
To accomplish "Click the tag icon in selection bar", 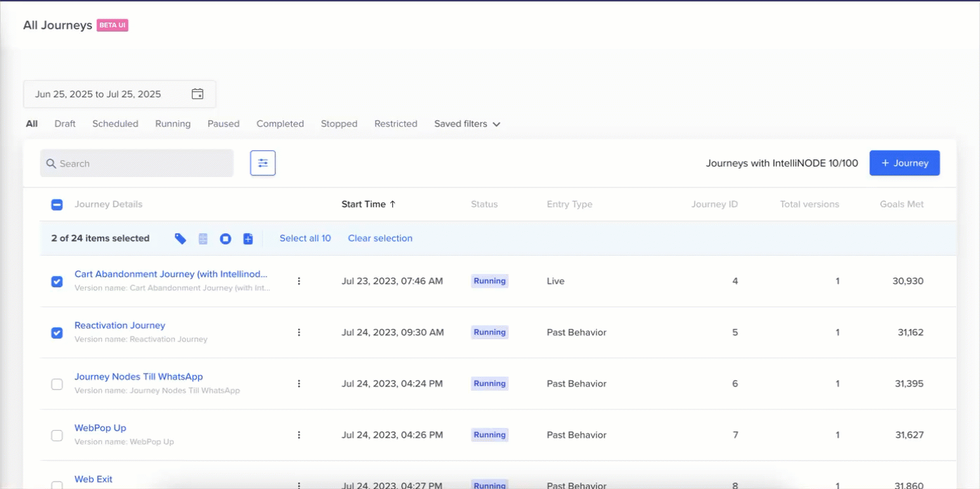I will coord(181,239).
